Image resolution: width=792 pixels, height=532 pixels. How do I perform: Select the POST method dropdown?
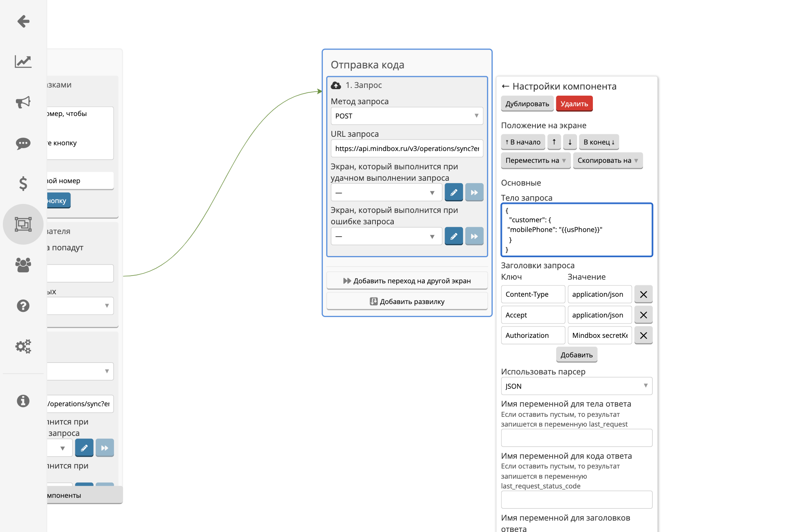click(407, 116)
